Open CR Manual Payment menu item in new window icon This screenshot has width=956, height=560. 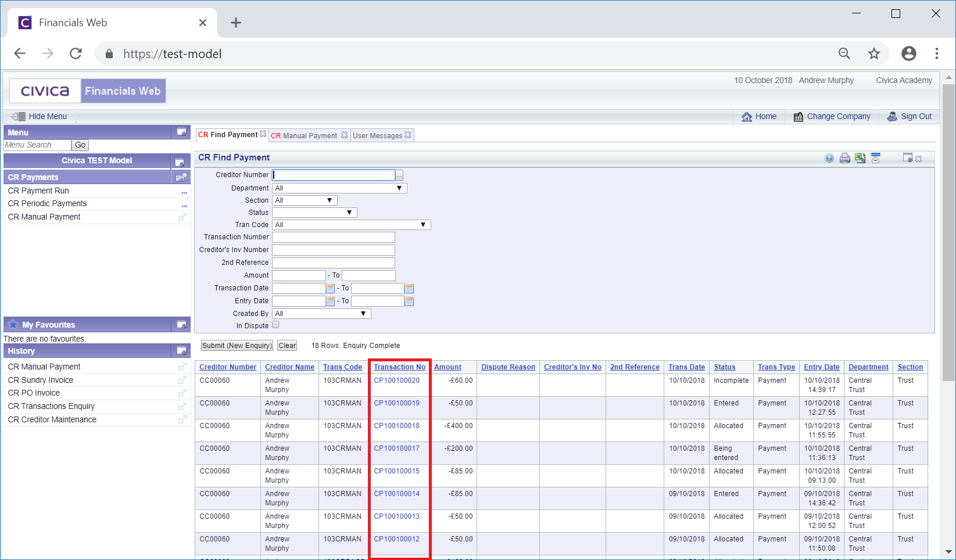182,217
